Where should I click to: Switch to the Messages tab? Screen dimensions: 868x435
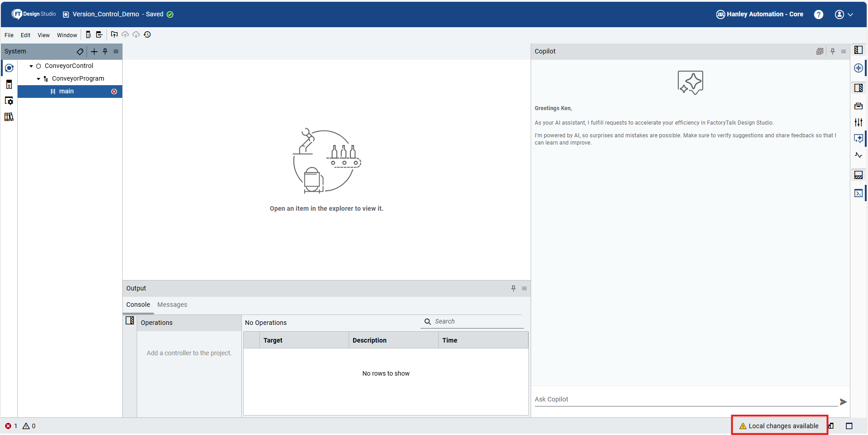coord(172,304)
